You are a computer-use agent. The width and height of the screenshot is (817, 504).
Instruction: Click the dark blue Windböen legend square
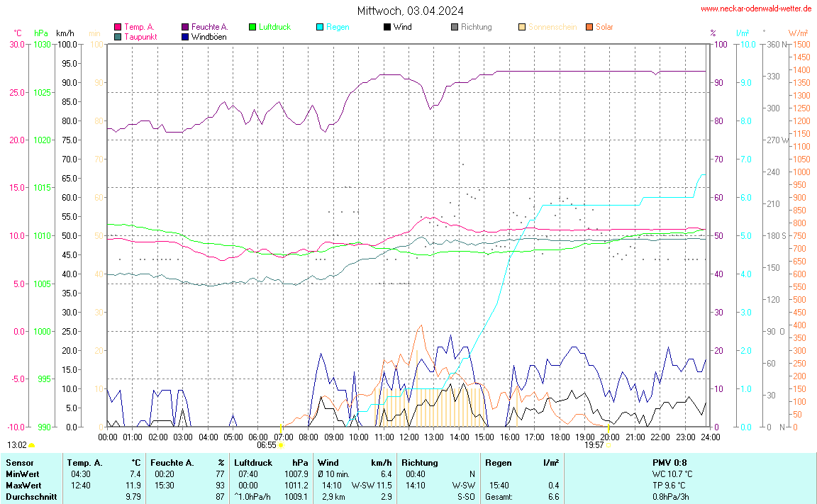coord(185,37)
